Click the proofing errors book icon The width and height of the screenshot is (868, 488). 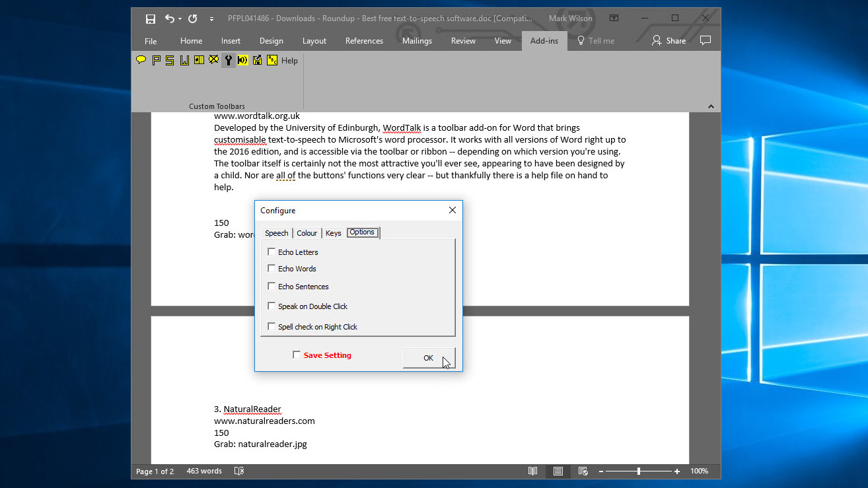point(239,471)
